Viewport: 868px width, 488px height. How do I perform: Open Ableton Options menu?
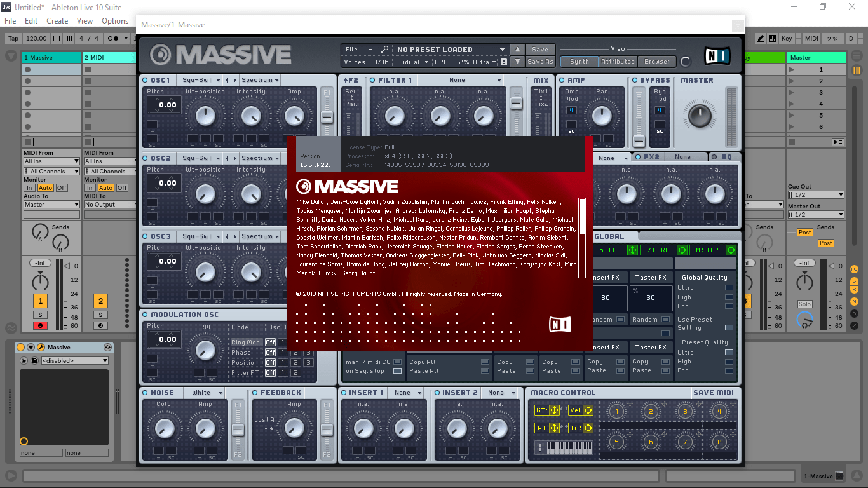[x=115, y=21]
